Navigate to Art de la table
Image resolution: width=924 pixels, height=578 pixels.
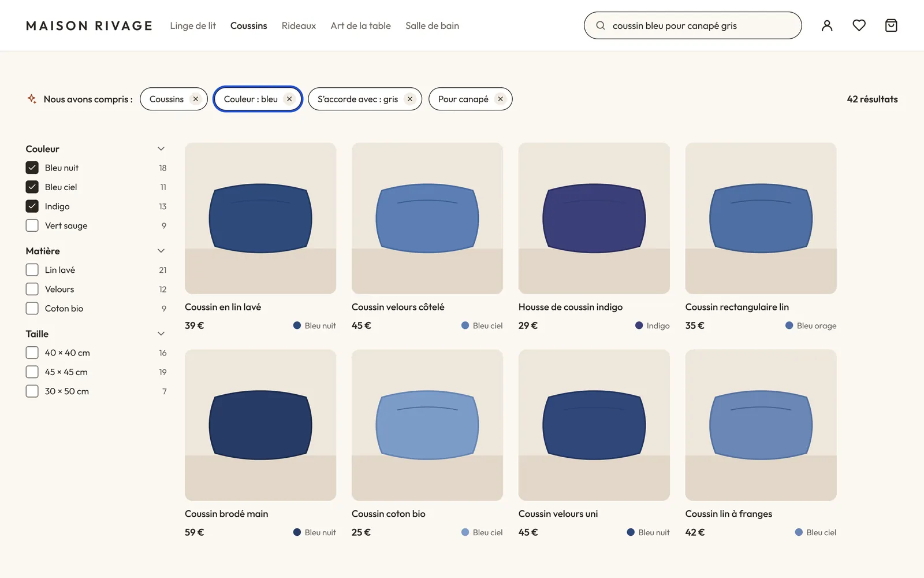point(360,25)
